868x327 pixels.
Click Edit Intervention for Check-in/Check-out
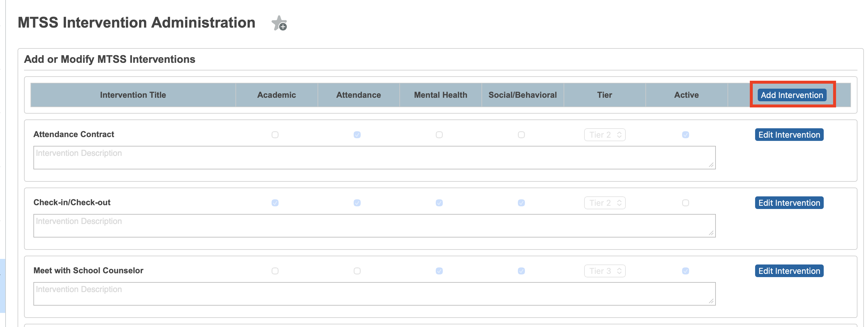789,203
